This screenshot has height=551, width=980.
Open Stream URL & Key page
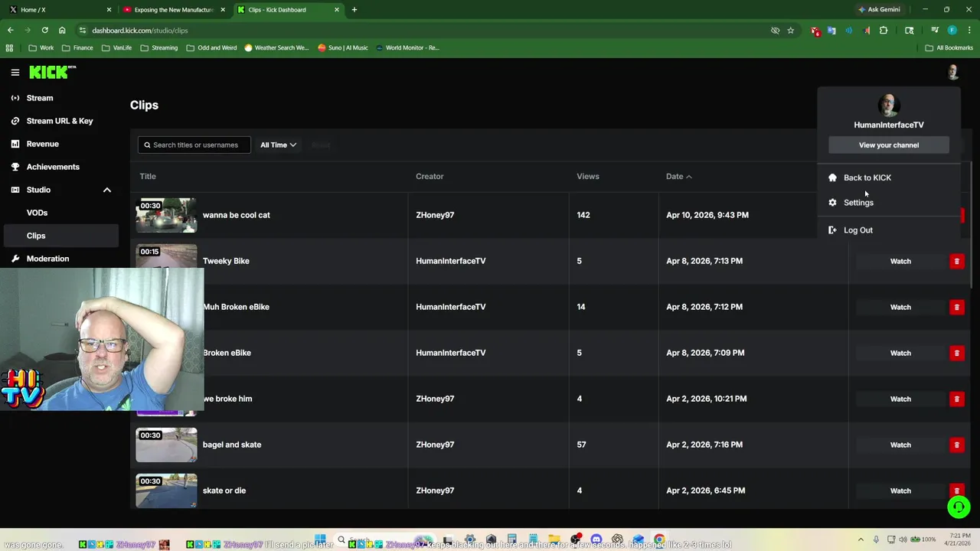pyautogui.click(x=60, y=121)
